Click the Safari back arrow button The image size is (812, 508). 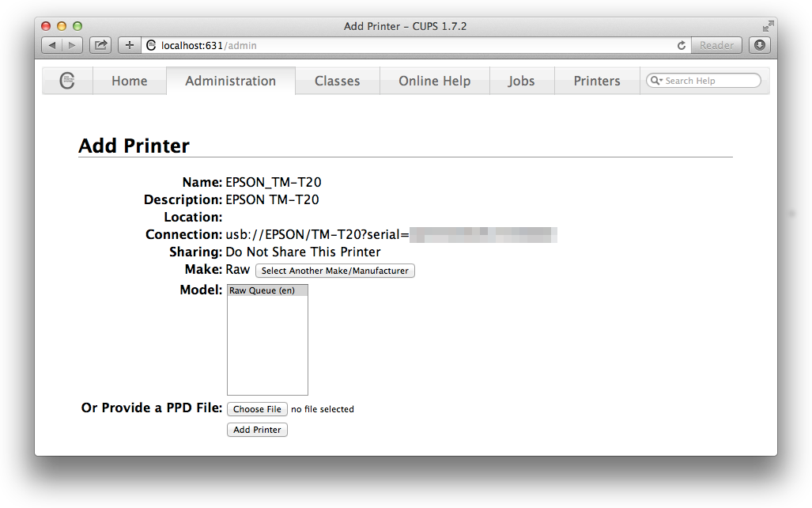point(52,45)
